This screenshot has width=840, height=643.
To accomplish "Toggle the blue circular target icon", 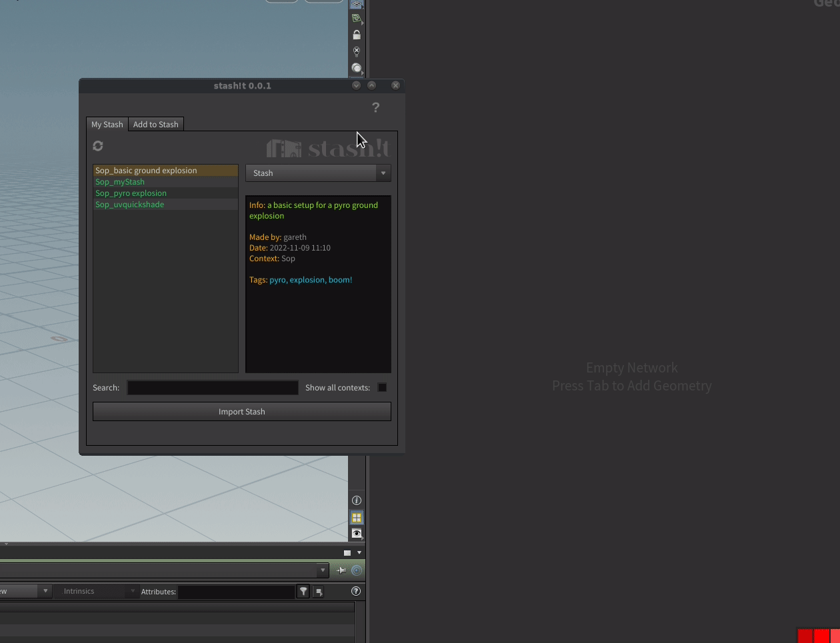I will (357, 570).
